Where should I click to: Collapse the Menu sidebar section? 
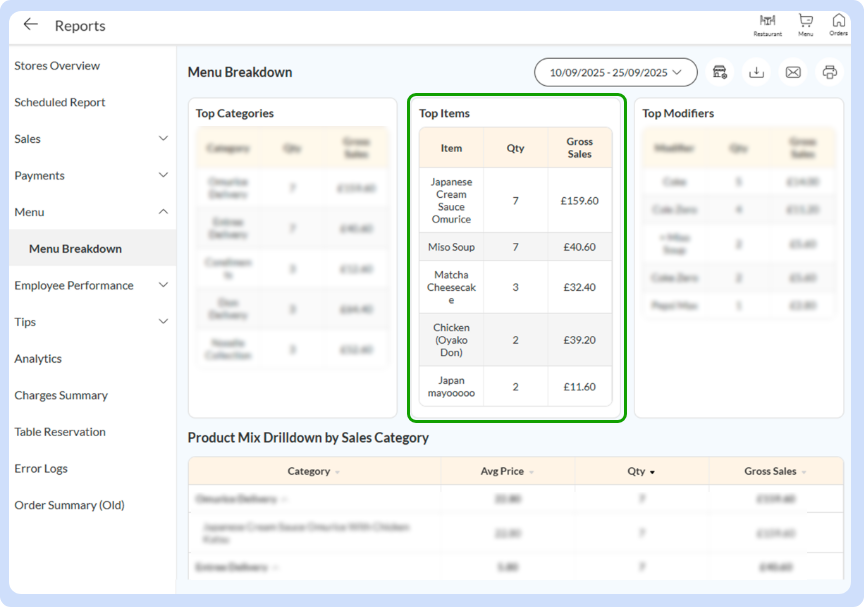coord(163,212)
